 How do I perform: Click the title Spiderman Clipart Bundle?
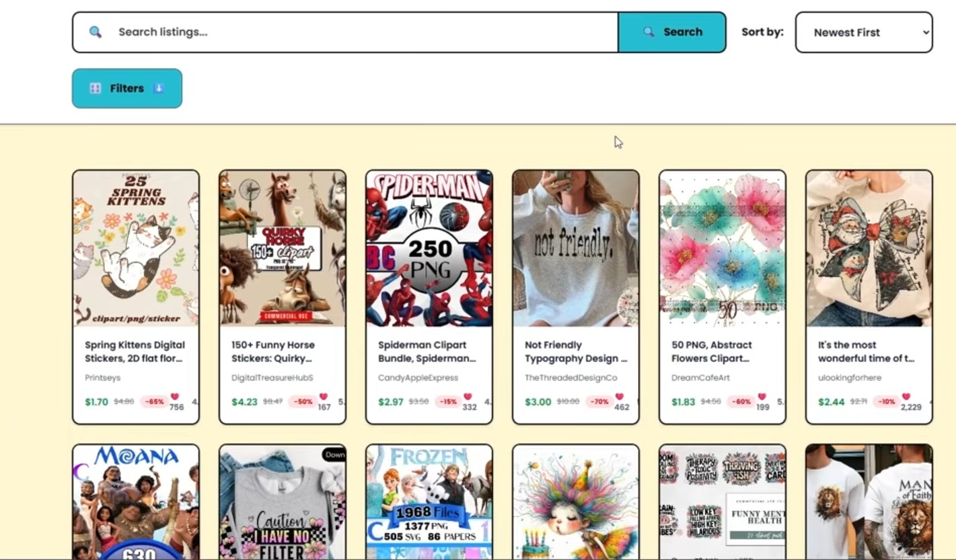(x=427, y=351)
